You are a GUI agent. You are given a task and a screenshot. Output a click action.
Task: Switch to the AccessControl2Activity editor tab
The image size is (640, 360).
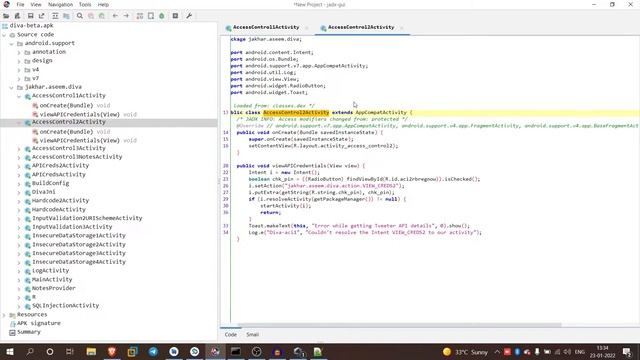coord(361,27)
